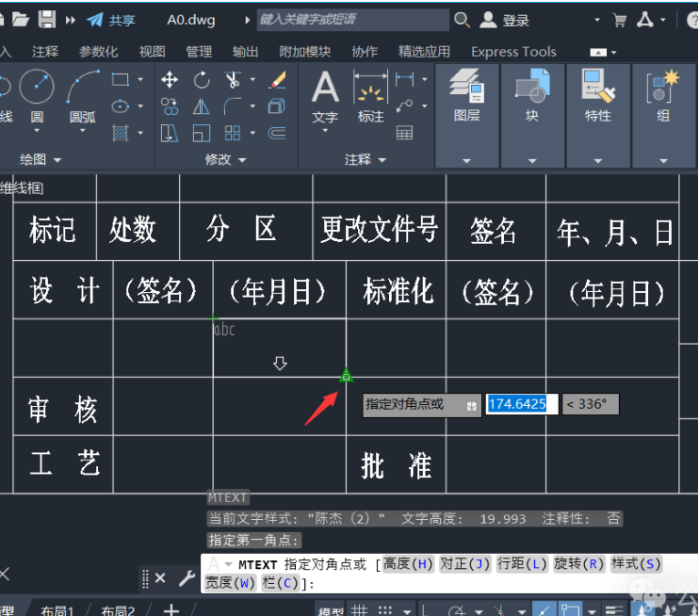699x616 pixels.
Task: Toggle object snap in status bar
Action: [571, 608]
